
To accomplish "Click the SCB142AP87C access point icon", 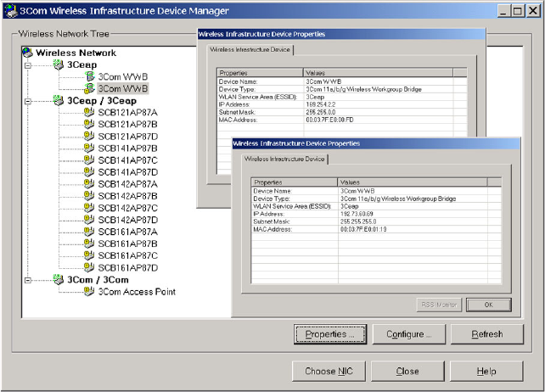I will (x=89, y=208).
